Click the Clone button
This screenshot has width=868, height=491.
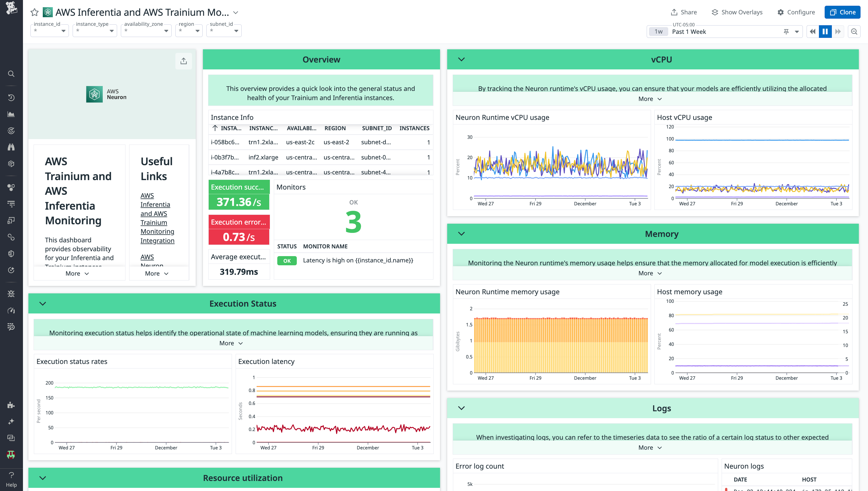coord(842,12)
